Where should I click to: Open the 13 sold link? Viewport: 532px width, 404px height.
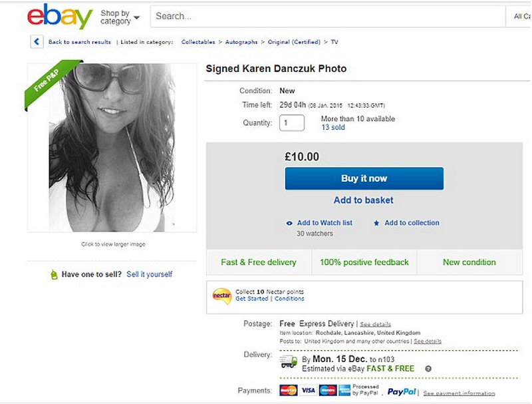[333, 127]
